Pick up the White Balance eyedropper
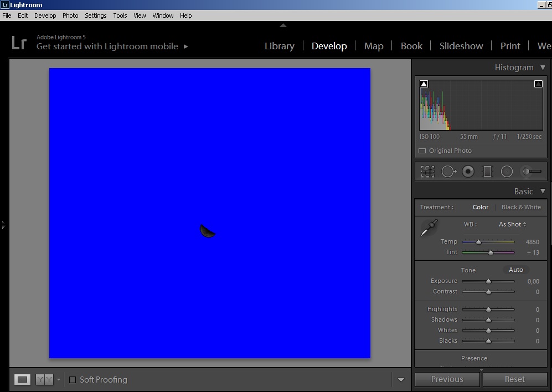This screenshot has height=392, width=552. [x=429, y=228]
